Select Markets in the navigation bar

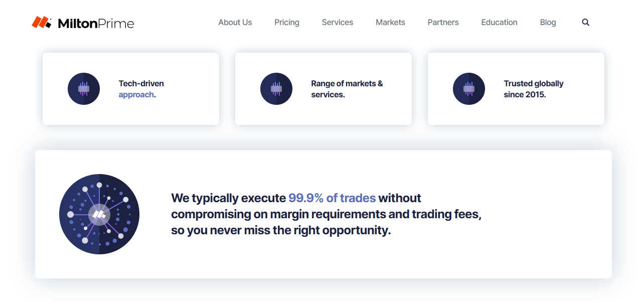pyautogui.click(x=390, y=22)
